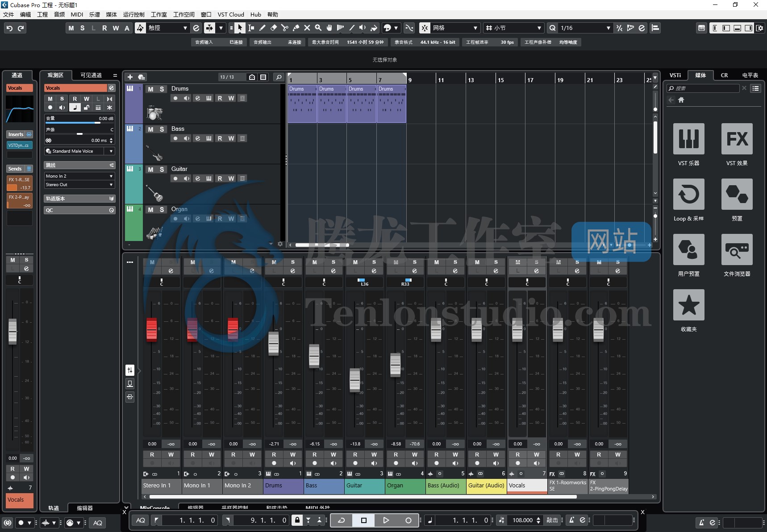Switch to the 可见通道 tab
This screenshot has height=532, width=767.
[91, 75]
